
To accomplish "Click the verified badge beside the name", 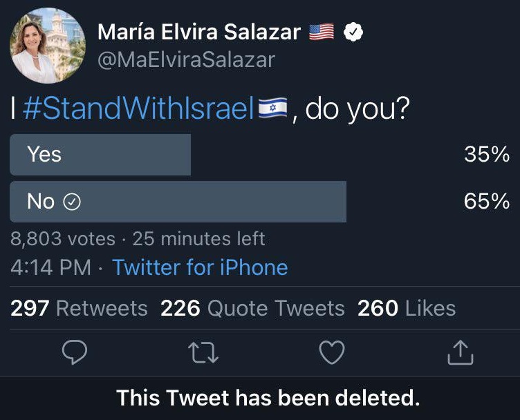I will 354,32.
